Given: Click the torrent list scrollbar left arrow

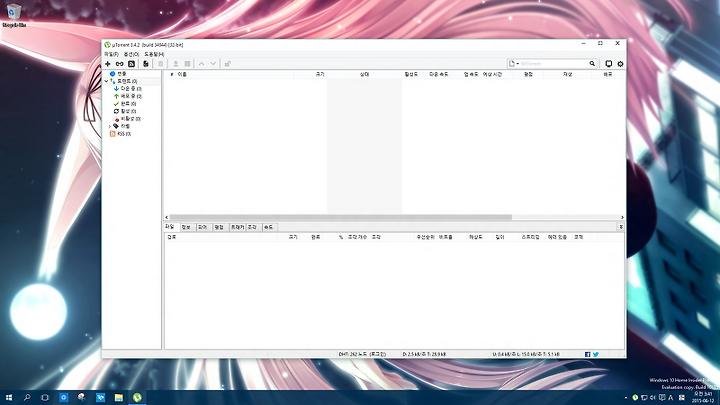Looking at the screenshot, I should click(x=167, y=217).
